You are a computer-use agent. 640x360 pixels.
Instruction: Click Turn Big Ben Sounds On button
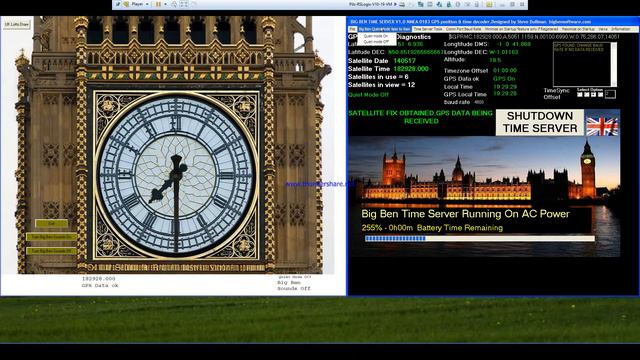click(51, 237)
